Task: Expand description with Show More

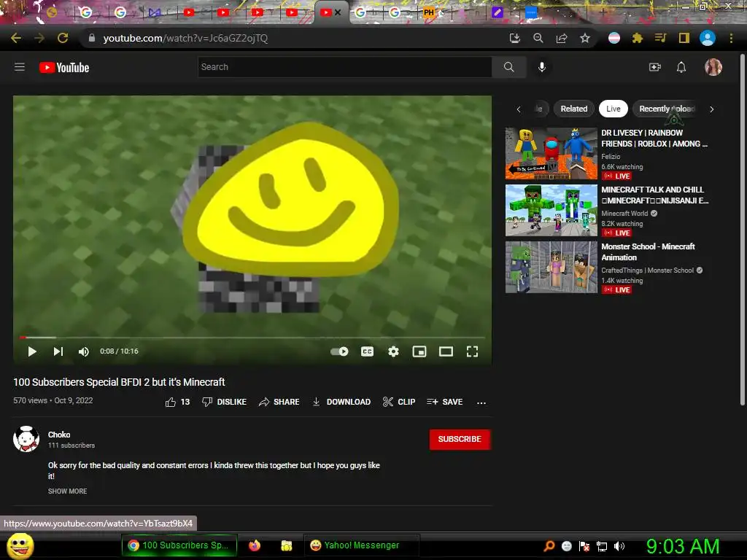Action: coord(67,491)
